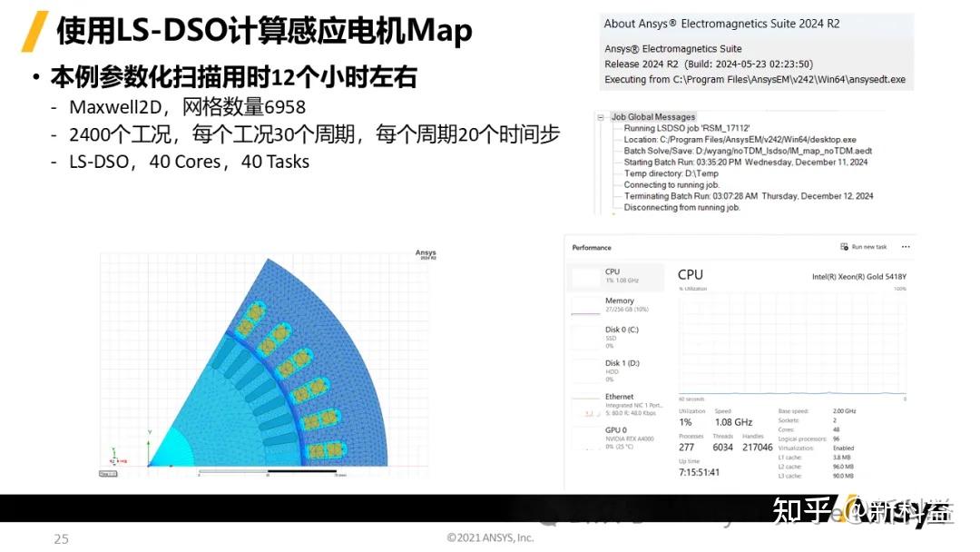Click the CPU mini graph thumbnail
Viewport: 980px width, 552px height.
[x=586, y=277]
